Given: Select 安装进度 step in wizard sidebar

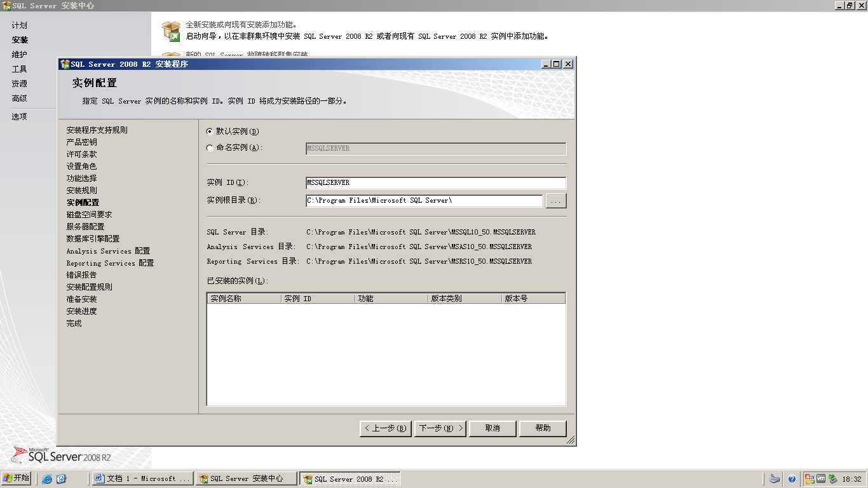Looking at the screenshot, I should 82,311.
